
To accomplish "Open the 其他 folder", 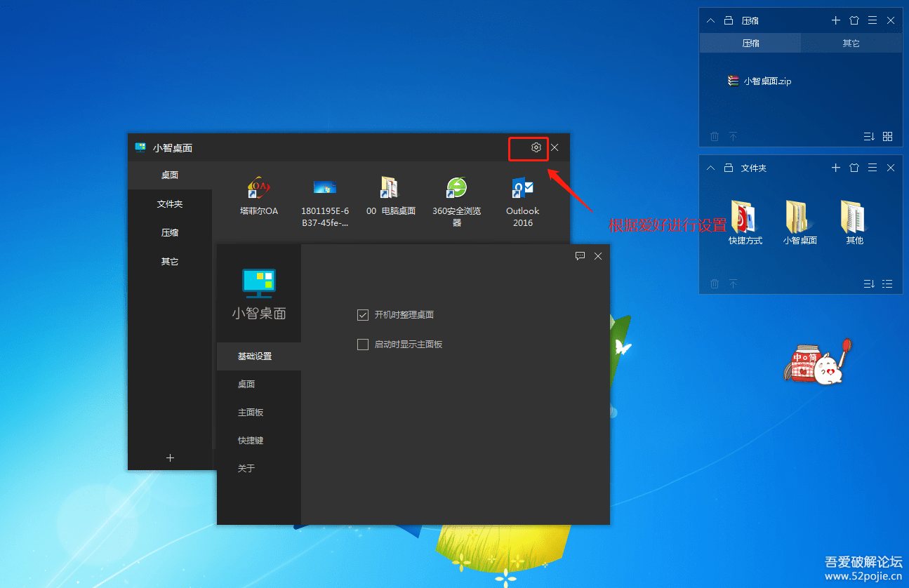I will point(854,222).
